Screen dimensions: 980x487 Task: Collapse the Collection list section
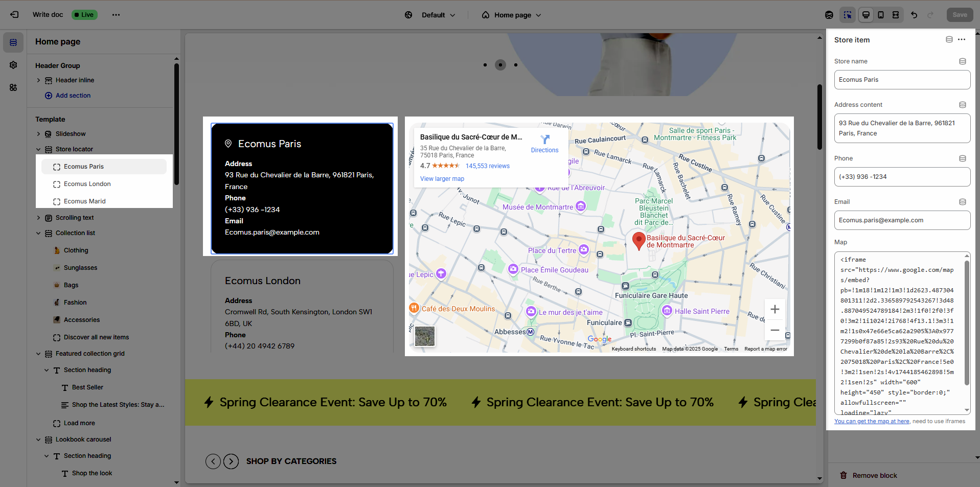pyautogui.click(x=38, y=233)
